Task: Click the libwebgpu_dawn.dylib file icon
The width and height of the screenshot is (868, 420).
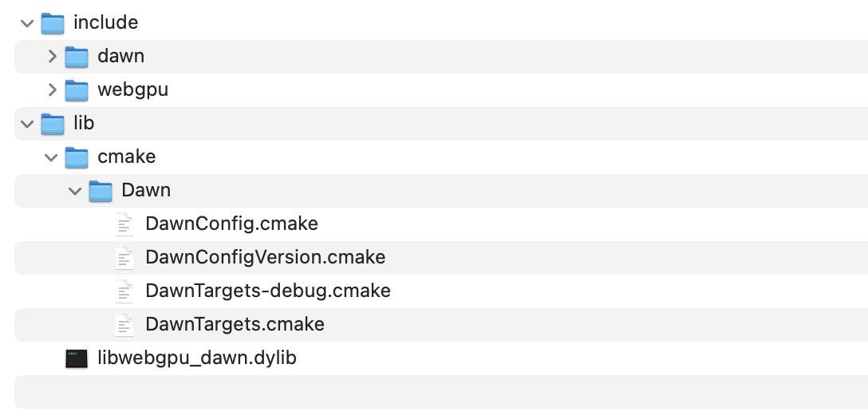Action: pyautogui.click(x=77, y=359)
